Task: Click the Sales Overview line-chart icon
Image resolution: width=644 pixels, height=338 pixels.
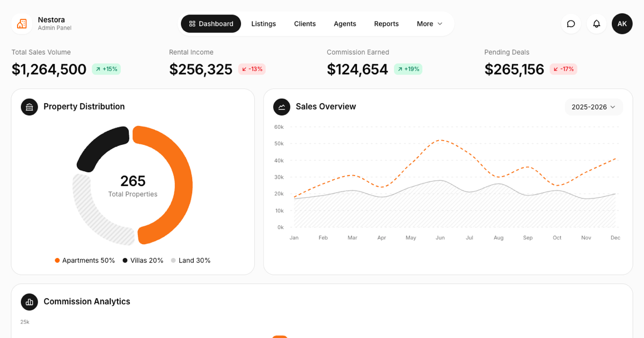Action: (x=282, y=107)
